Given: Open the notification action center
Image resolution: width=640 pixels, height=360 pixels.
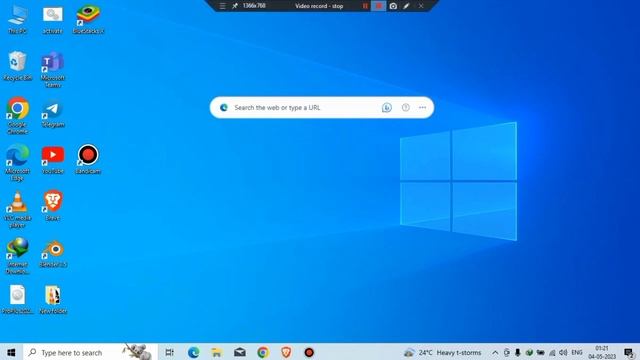Looking at the screenshot, I should [x=629, y=353].
